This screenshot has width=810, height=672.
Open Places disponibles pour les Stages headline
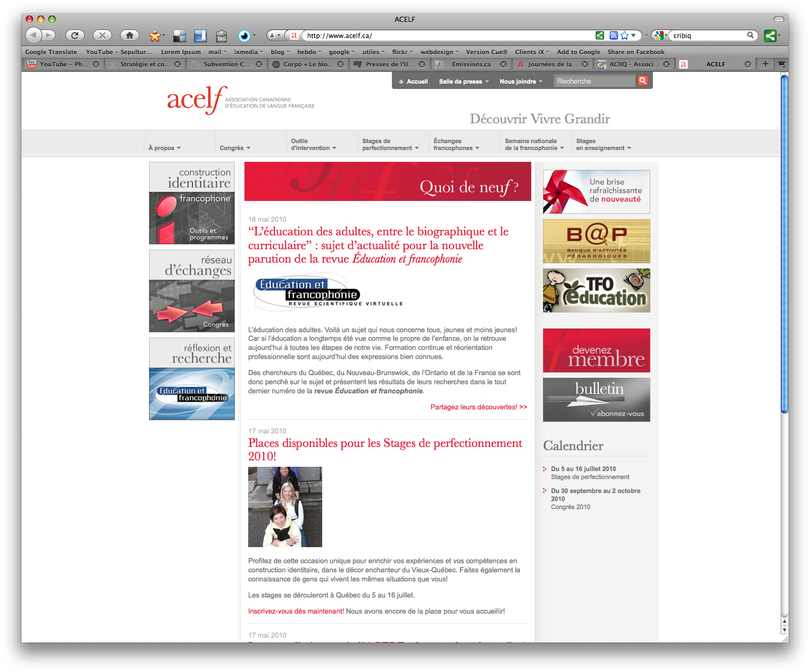[x=385, y=450]
